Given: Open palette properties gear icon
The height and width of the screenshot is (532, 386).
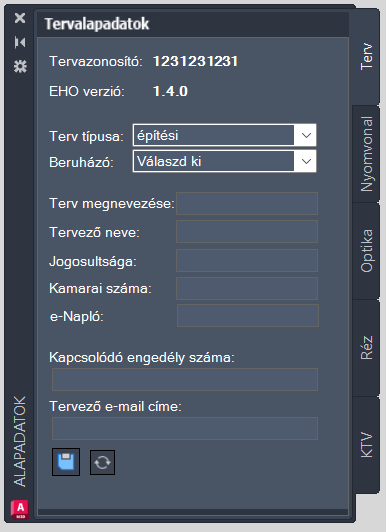Looking at the screenshot, I should point(20,66).
